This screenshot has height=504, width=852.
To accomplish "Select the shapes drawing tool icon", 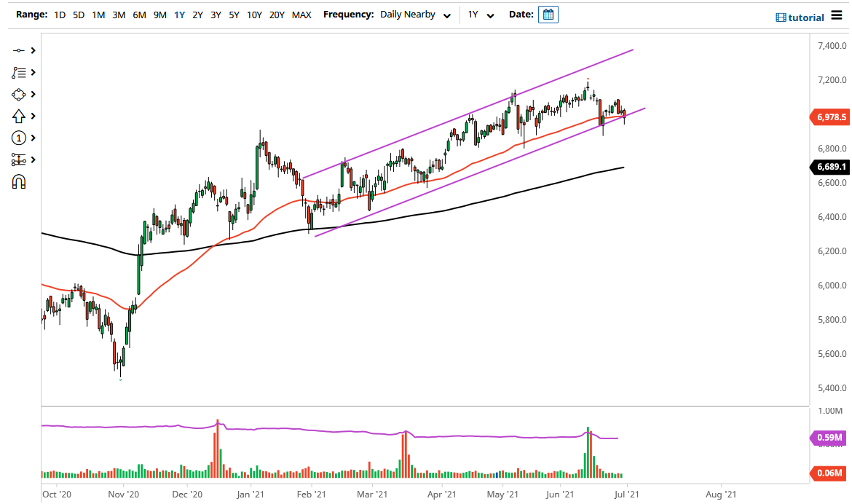I will tap(18, 95).
